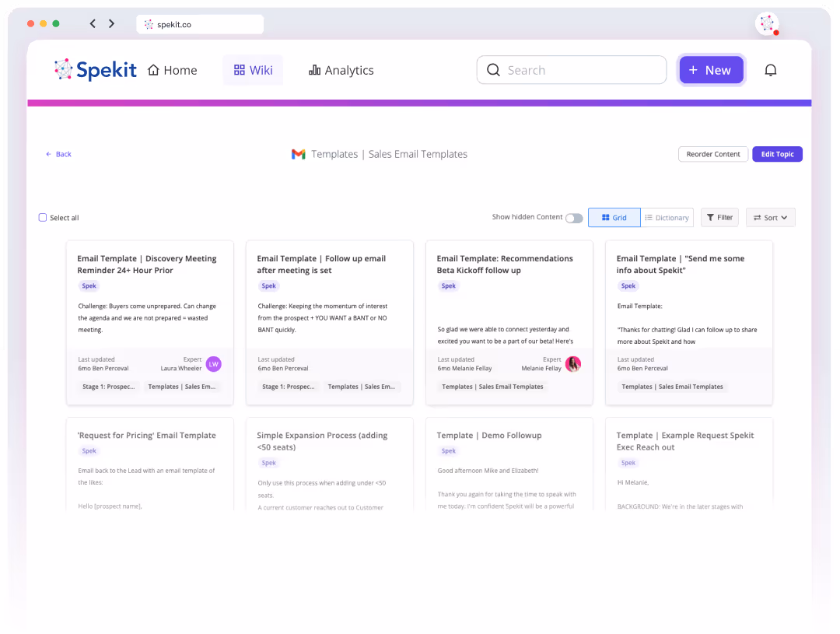840x634 pixels.
Task: Click the Gmail icon next to the topic title
Action: coord(299,154)
